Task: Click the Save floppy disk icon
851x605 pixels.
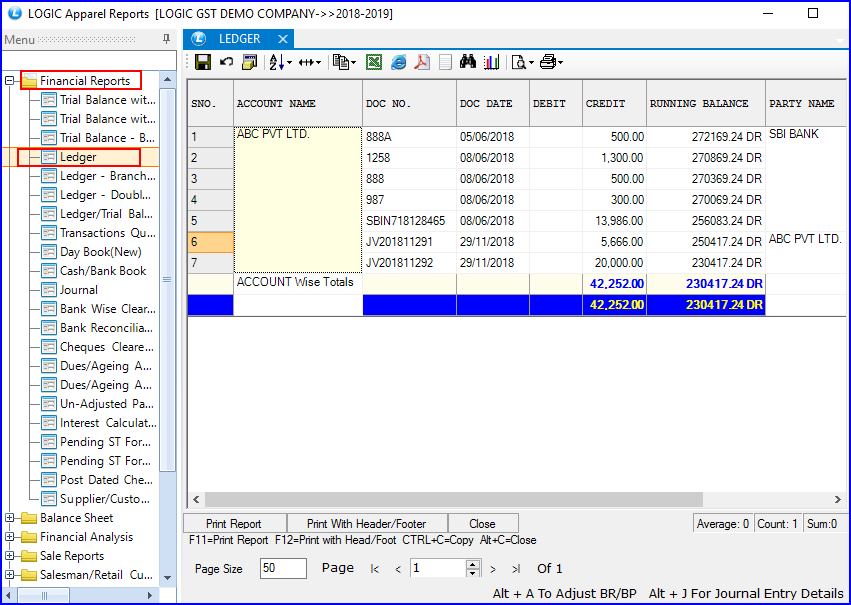Action: [x=203, y=62]
